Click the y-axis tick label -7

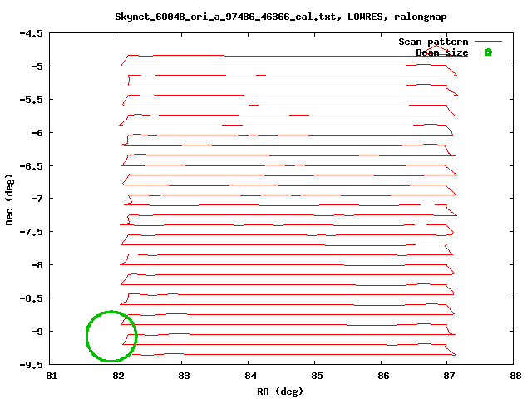[37, 198]
